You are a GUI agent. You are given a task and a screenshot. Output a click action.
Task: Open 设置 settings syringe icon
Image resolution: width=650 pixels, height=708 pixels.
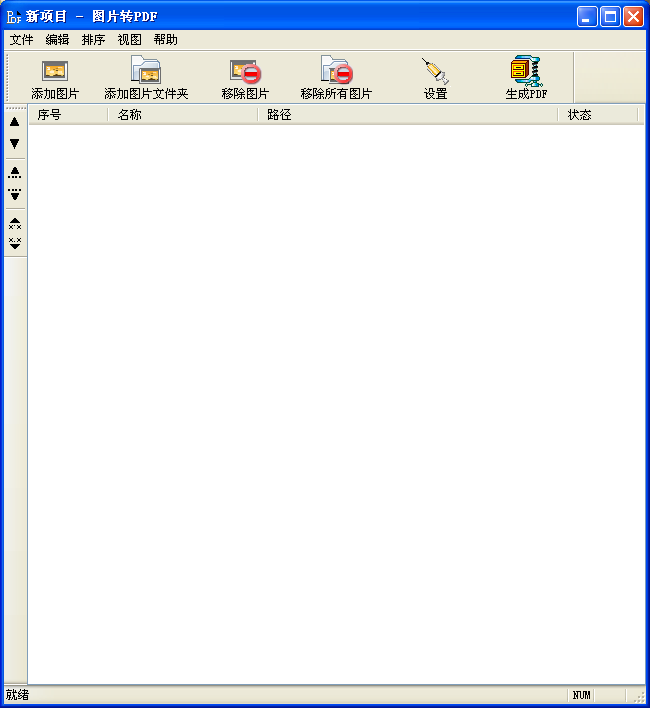pos(436,71)
